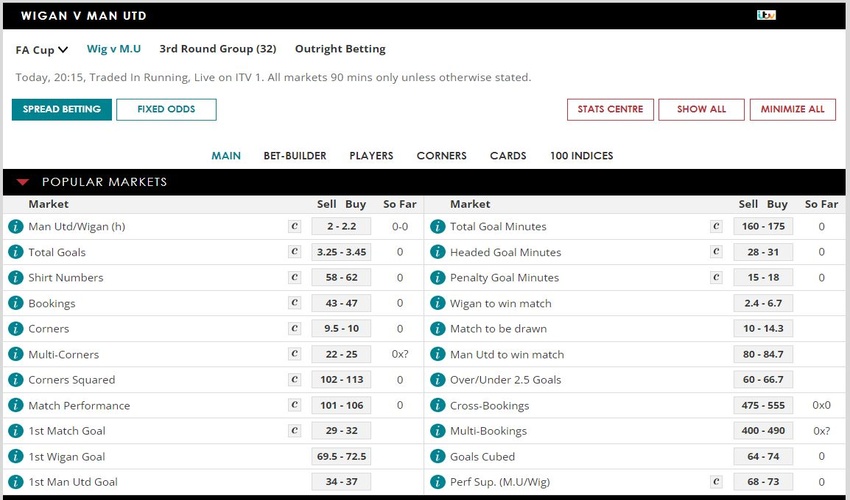This screenshot has width=850, height=500.
Task: Open info icon for Corners market
Action: point(16,328)
